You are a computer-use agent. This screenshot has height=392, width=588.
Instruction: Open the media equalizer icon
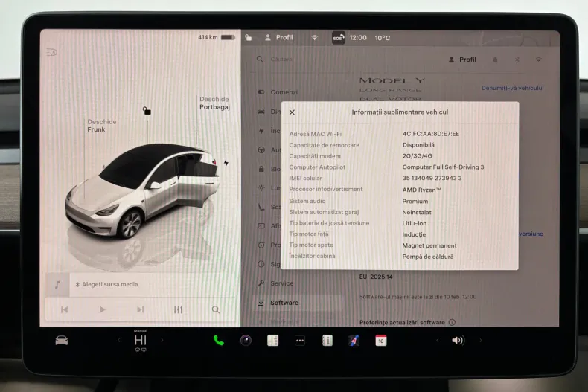178,309
